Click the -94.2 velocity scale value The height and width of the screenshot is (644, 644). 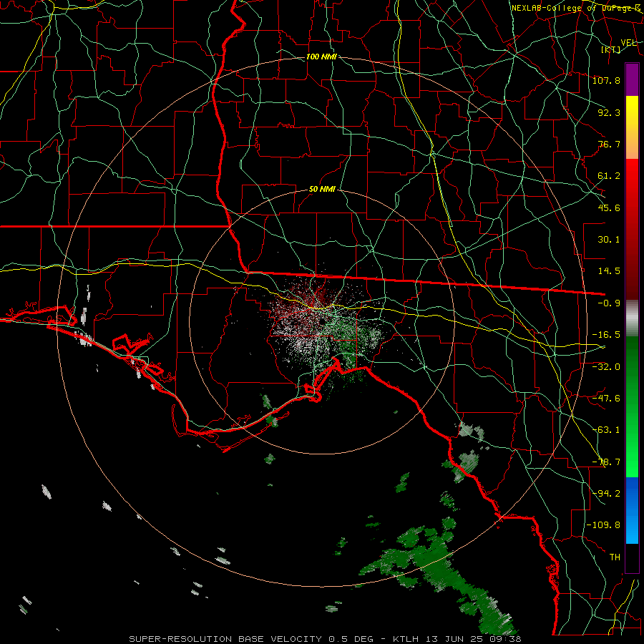(606, 493)
